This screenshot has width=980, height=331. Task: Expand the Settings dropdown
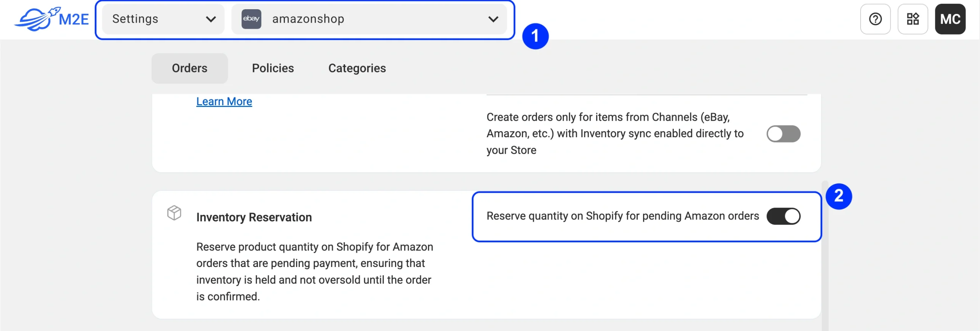pos(163,19)
